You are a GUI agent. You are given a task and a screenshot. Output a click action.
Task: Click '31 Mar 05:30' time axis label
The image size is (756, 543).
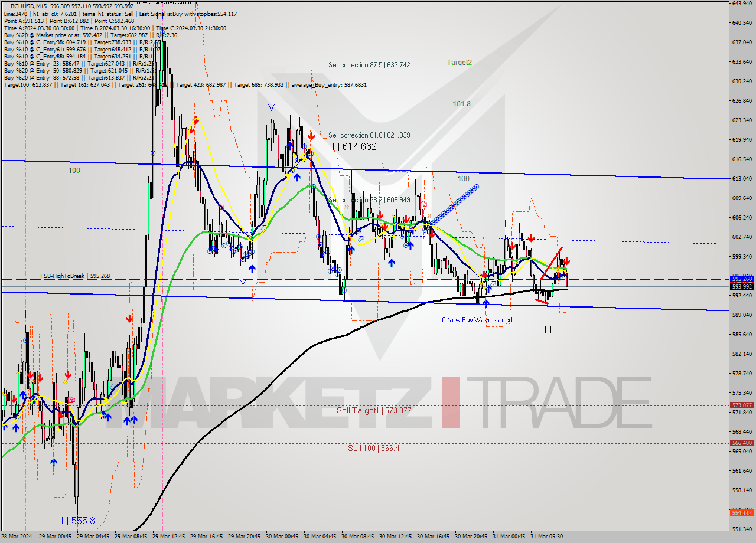pyautogui.click(x=547, y=537)
